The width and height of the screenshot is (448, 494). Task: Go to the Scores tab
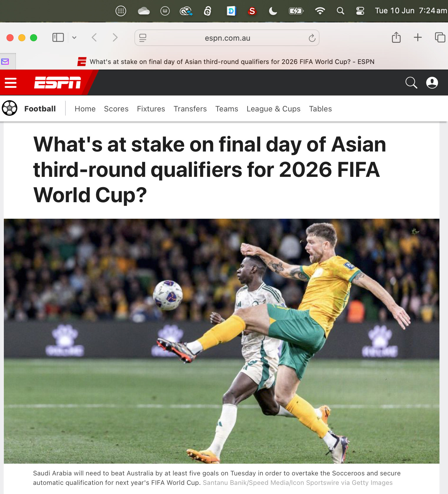pyautogui.click(x=116, y=109)
